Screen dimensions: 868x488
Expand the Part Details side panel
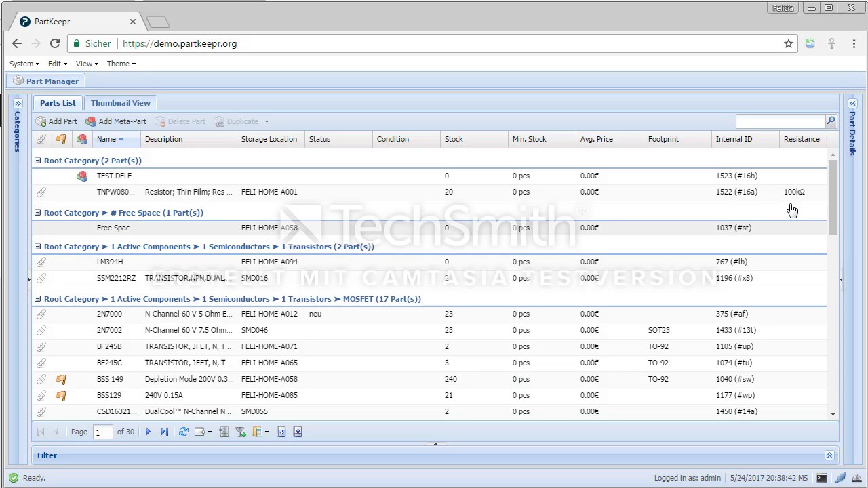pos(852,103)
